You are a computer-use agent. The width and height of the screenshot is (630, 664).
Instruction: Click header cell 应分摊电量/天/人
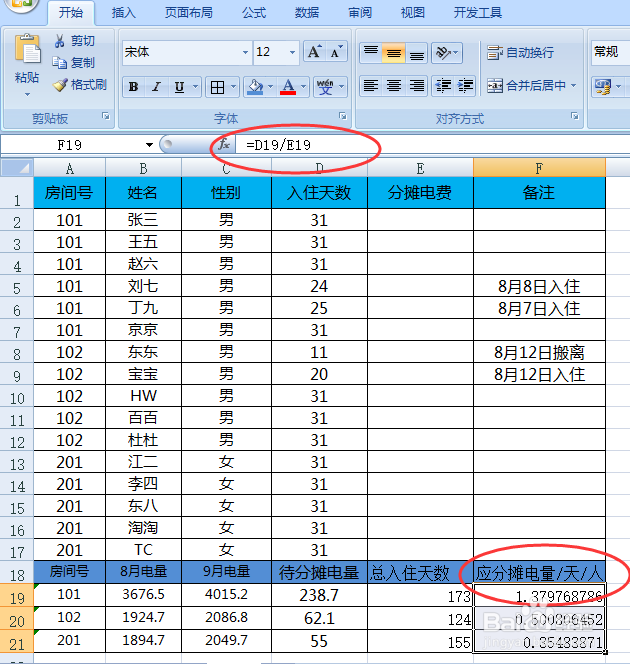point(539,573)
